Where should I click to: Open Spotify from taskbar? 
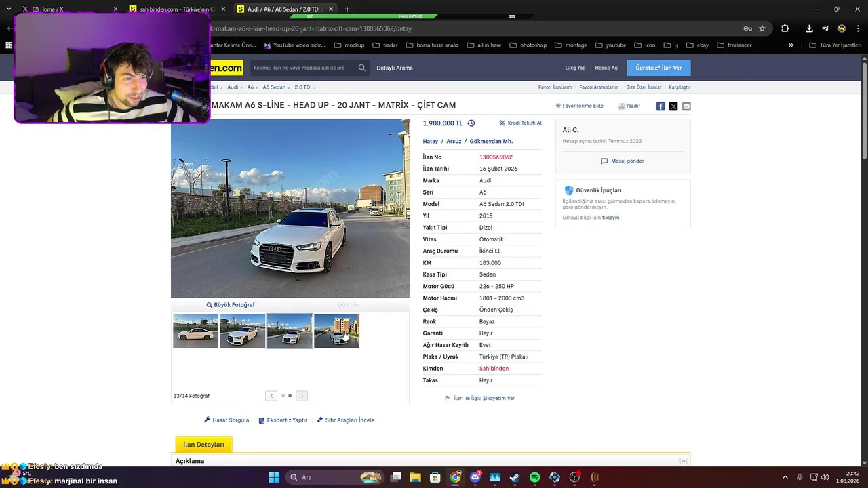534,477
